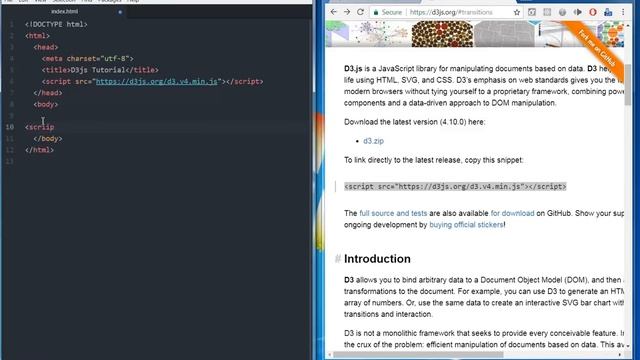Viewport: 640px width, 360px height.
Task: Click the 'for download' link
Action: pos(512,213)
